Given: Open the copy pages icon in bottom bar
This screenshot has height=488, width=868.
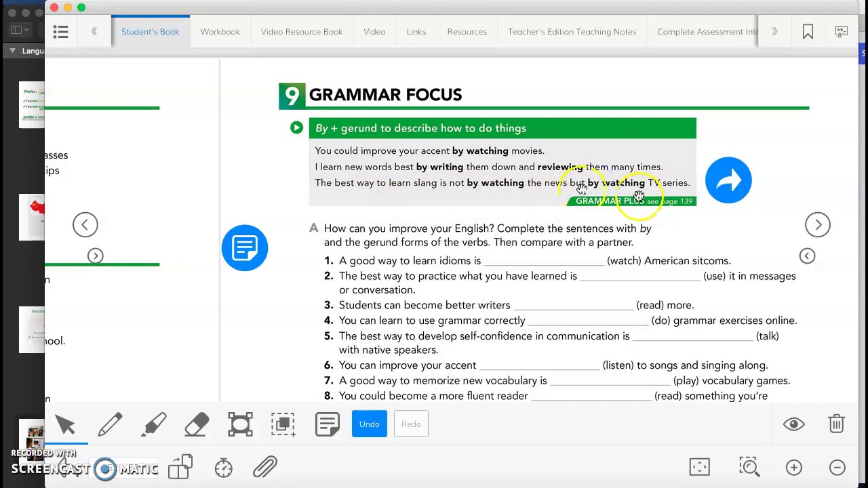Looking at the screenshot, I should coord(180,467).
